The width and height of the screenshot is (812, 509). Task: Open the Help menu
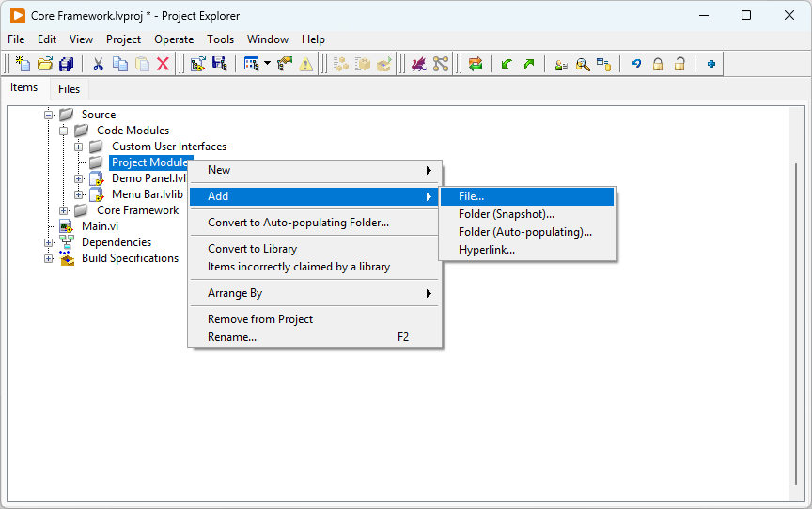(313, 39)
